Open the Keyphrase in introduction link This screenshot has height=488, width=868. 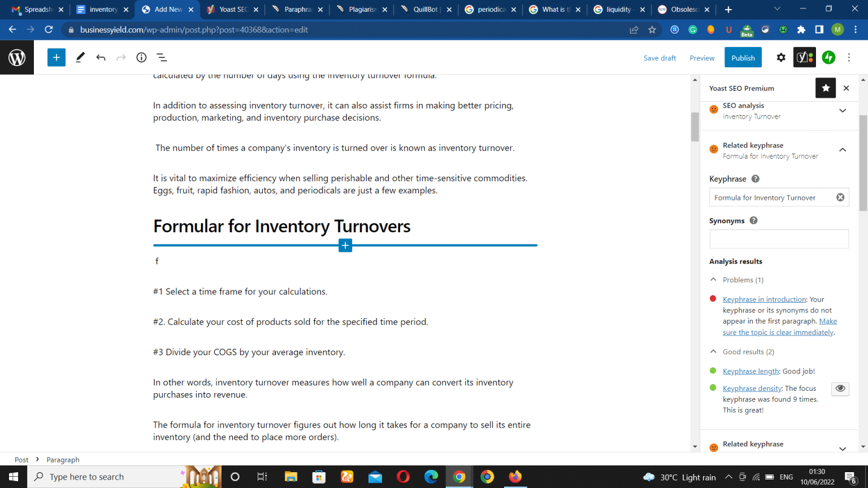coord(764,299)
